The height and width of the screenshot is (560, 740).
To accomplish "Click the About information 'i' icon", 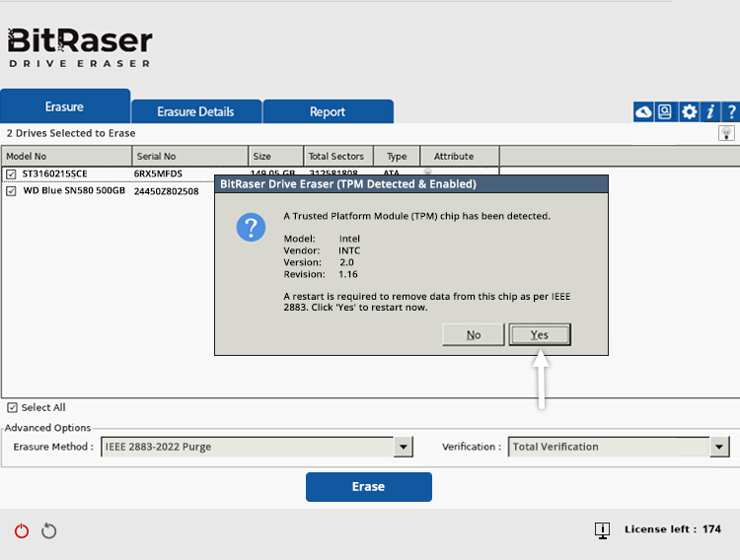I will click(x=710, y=111).
